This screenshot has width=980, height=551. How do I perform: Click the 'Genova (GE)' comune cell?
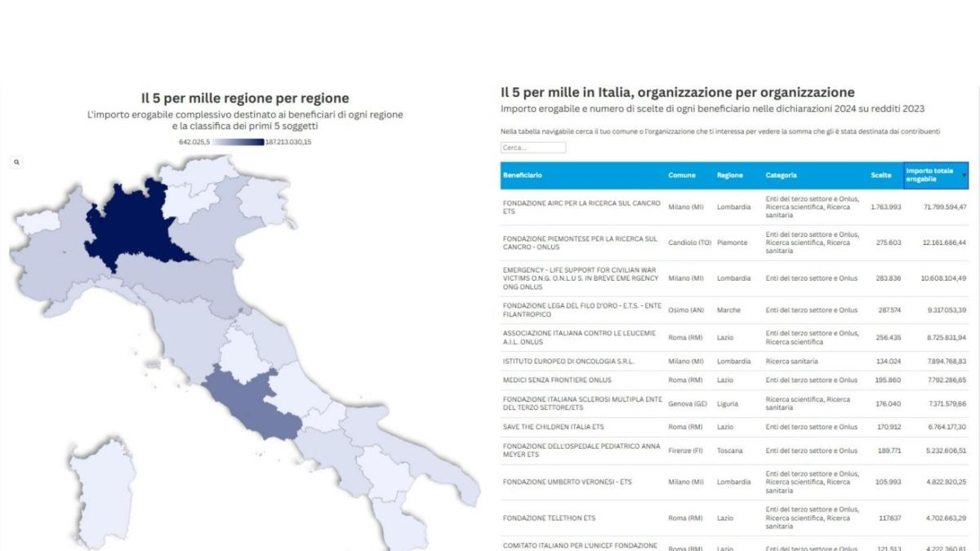pos(688,403)
